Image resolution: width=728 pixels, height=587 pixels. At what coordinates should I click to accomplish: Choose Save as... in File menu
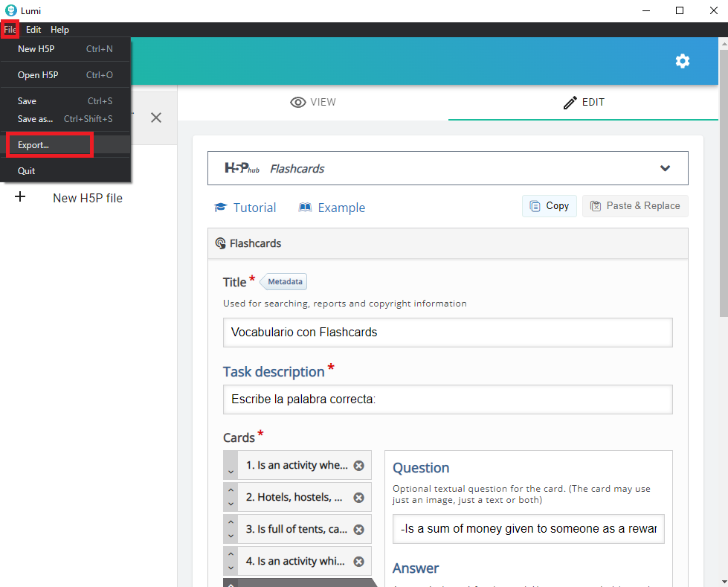coord(36,119)
